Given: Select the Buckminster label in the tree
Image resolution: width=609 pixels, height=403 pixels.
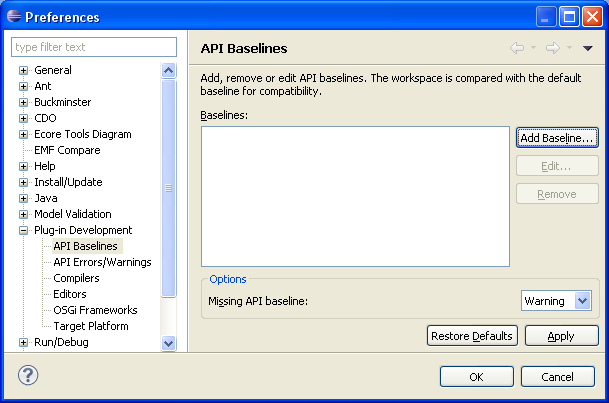Looking at the screenshot, I should (x=63, y=102).
